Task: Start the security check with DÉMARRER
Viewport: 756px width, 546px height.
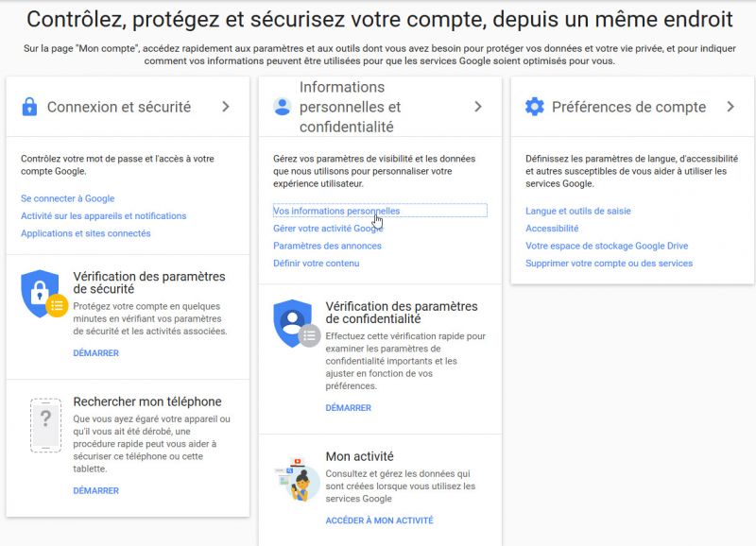Action: [x=96, y=352]
